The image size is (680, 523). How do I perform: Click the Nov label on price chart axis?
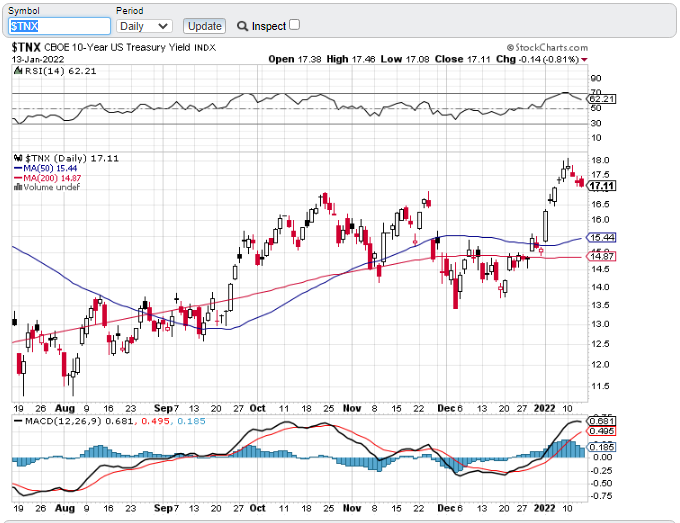click(352, 409)
